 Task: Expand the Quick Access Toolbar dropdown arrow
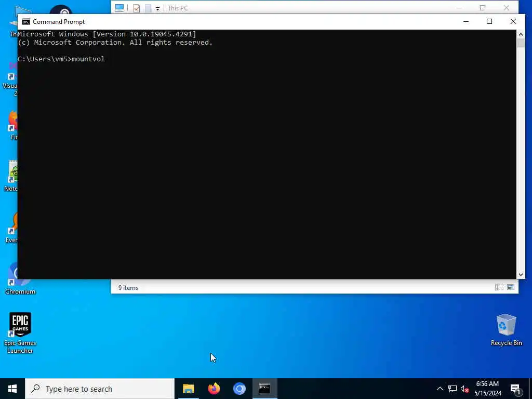click(x=158, y=9)
